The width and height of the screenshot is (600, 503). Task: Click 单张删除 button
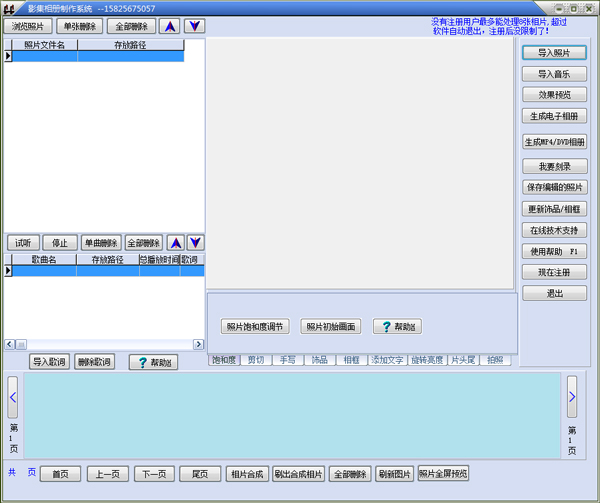click(x=80, y=26)
